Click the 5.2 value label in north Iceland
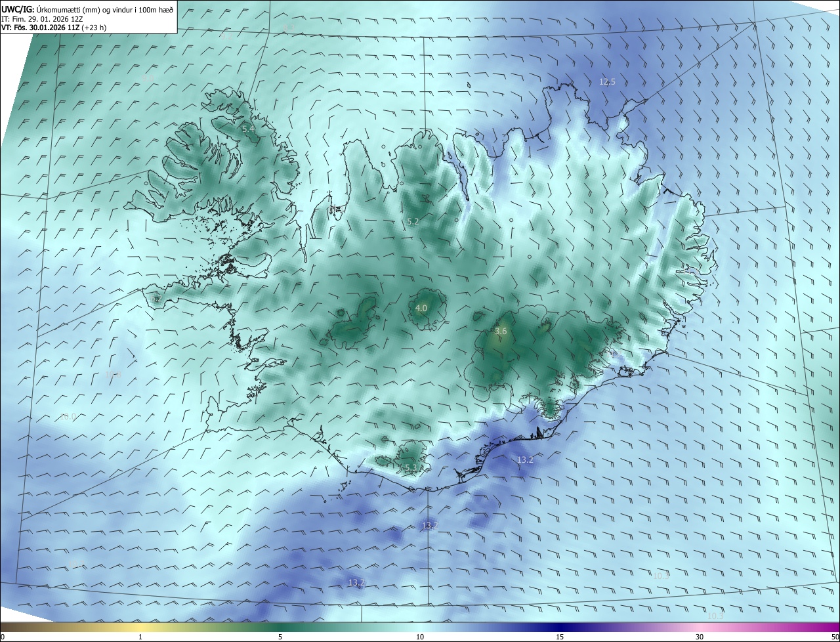 (413, 222)
